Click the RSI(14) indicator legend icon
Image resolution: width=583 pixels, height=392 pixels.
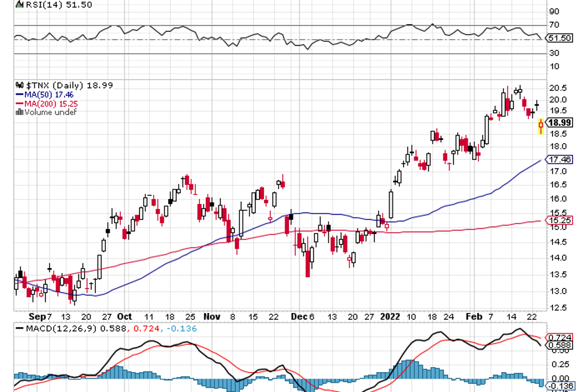19,4
